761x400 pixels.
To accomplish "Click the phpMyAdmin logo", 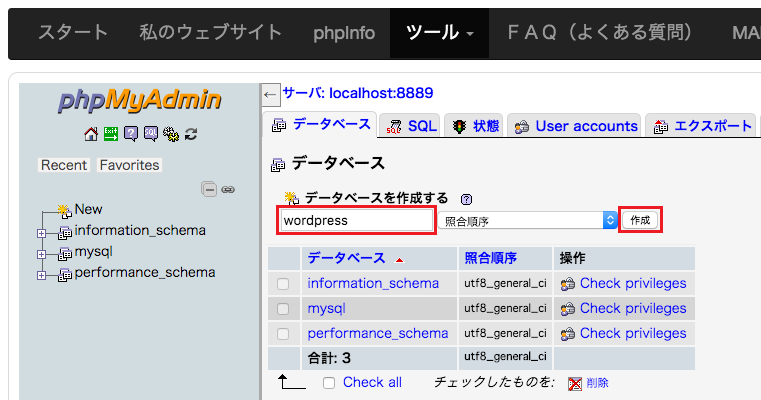I will click(140, 100).
